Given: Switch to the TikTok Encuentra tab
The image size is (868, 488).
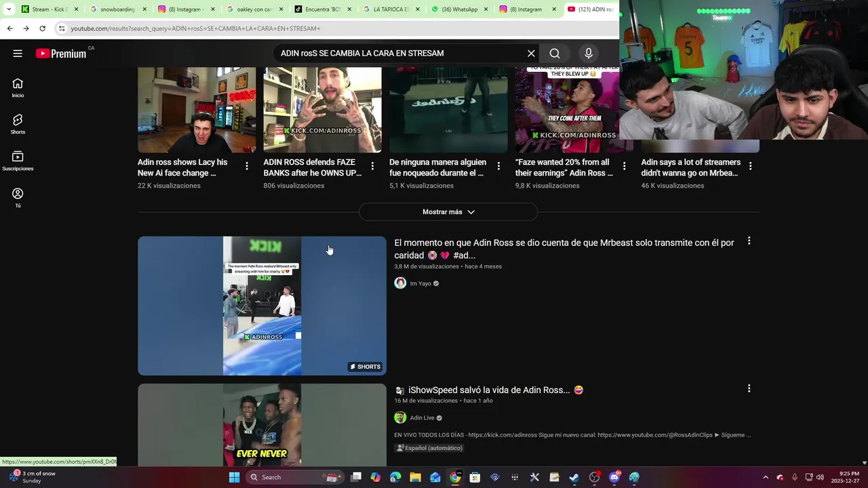Looking at the screenshot, I should point(322,9).
